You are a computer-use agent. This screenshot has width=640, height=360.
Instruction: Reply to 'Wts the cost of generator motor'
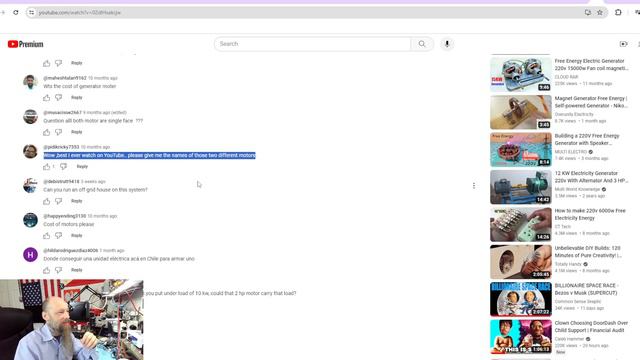tap(77, 98)
